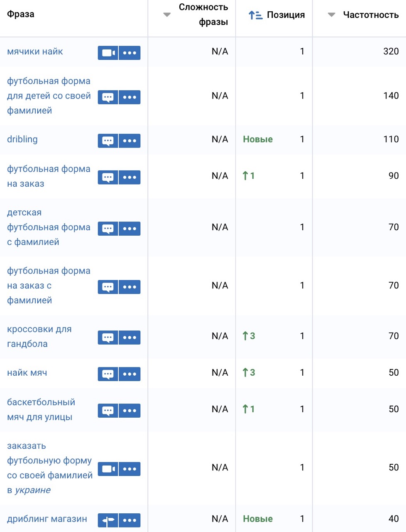Viewport: 406px width, 532px height.
Task: Click the Частотность column header label
Action: click(371, 15)
